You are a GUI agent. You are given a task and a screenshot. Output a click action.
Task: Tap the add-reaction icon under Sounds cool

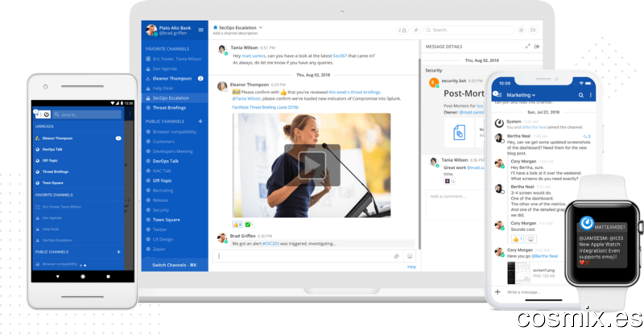coord(530,239)
